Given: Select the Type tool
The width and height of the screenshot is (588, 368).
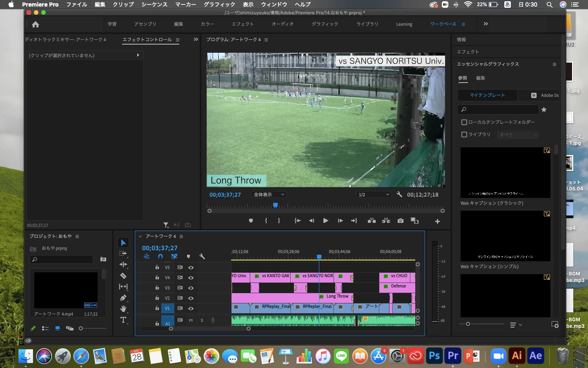Looking at the screenshot, I should pyautogui.click(x=123, y=320).
